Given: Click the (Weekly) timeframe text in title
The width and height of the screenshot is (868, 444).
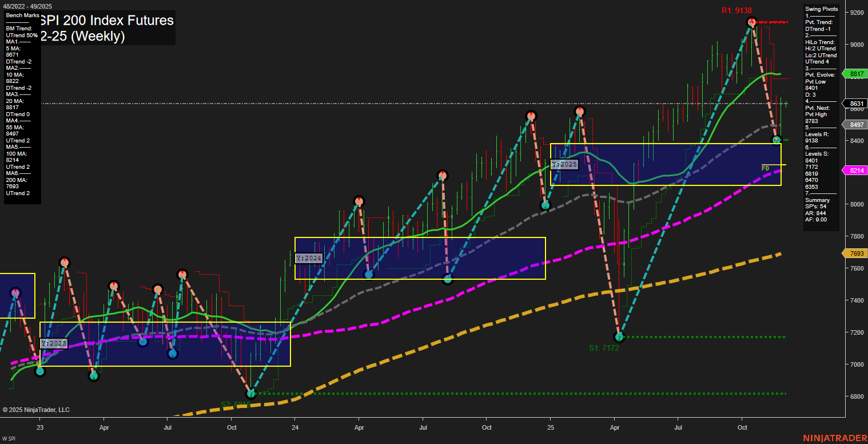Looking at the screenshot, I should (x=99, y=36).
